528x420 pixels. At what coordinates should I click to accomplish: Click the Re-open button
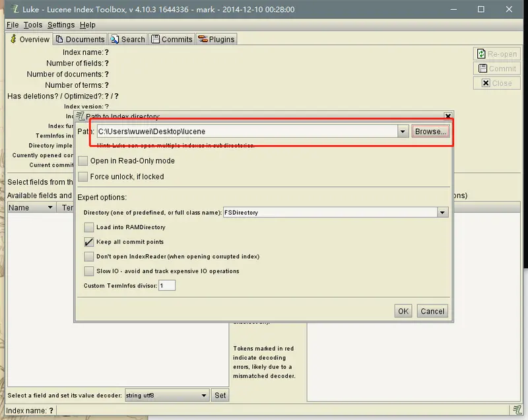tap(497, 54)
